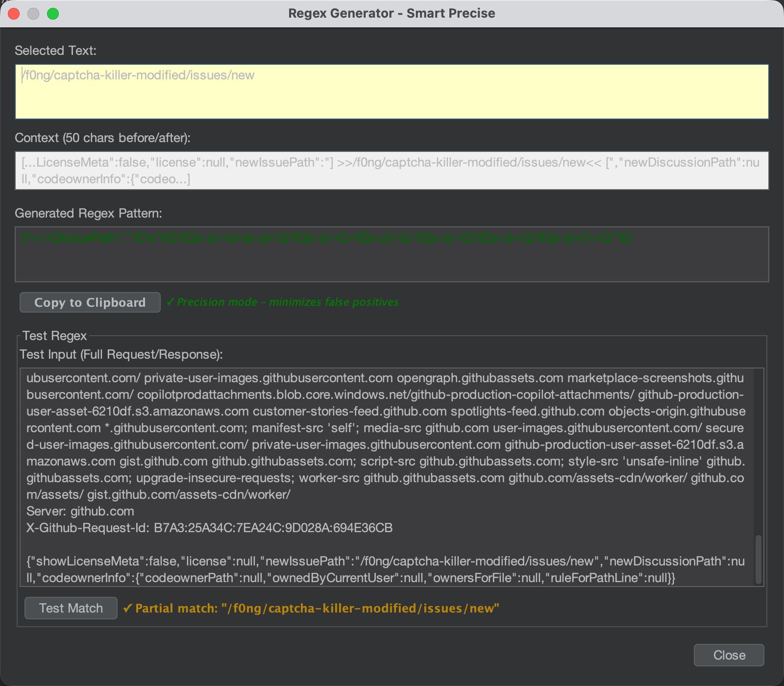Dismiss the dialog with the Close button

click(729, 655)
